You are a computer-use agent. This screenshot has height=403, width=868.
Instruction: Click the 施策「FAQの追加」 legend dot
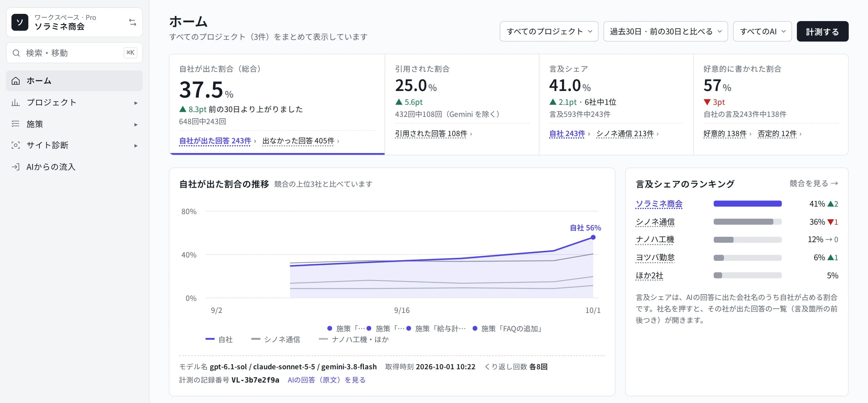475,328
